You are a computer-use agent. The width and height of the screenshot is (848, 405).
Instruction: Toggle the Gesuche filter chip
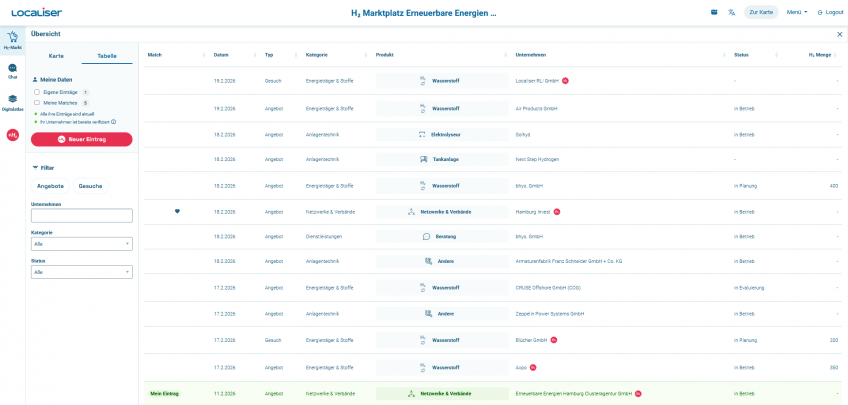click(x=91, y=186)
